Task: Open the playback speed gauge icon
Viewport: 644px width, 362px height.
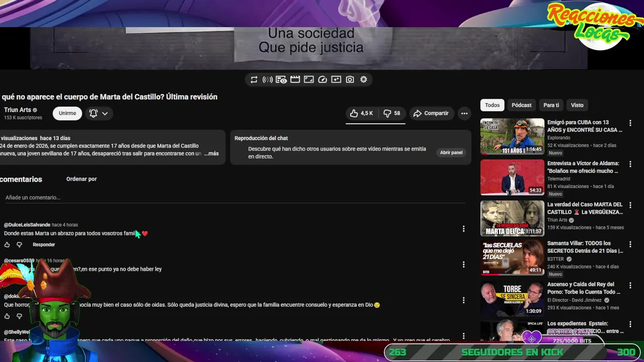Action: coord(323,79)
